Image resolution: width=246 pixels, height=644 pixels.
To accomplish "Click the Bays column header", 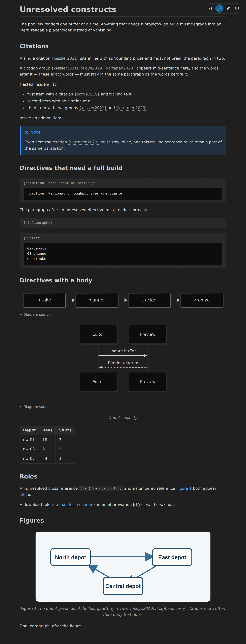I will [x=47, y=430].
